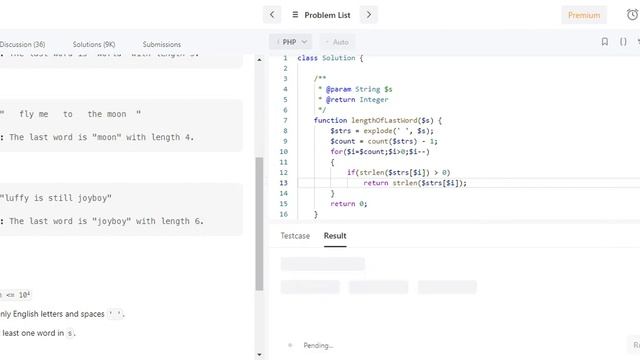This screenshot has width=640, height=360.
Task: Click the bookmark icon in editor toolbar
Action: (x=605, y=42)
